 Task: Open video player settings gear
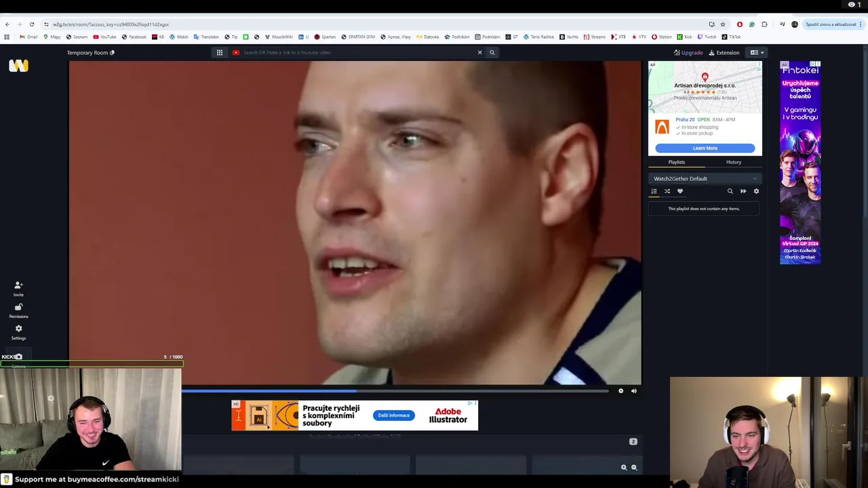pos(620,390)
